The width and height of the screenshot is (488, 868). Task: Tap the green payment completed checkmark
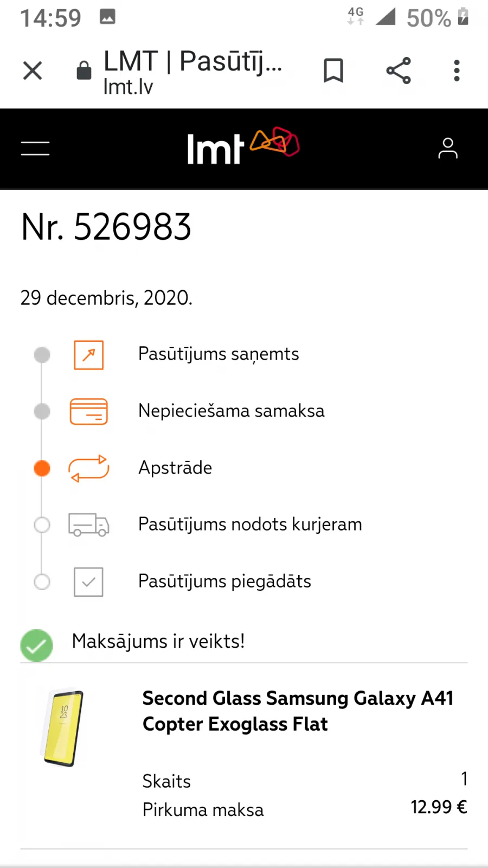[x=36, y=645]
